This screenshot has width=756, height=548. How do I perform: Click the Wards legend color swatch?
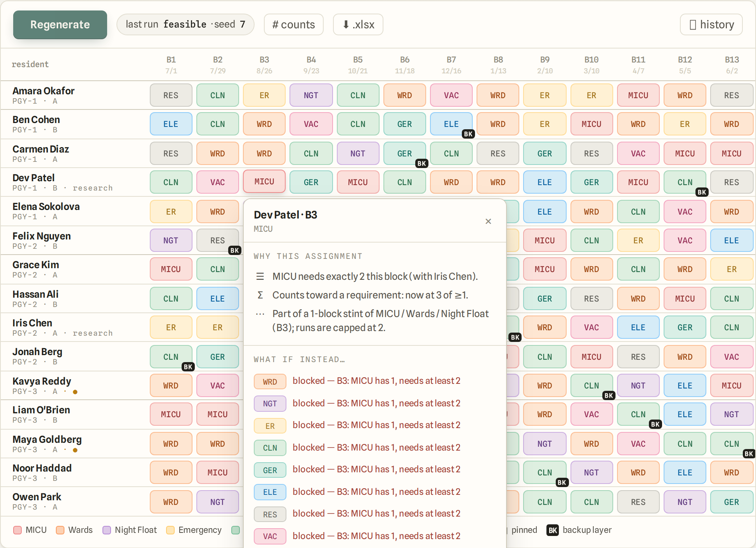point(60,530)
